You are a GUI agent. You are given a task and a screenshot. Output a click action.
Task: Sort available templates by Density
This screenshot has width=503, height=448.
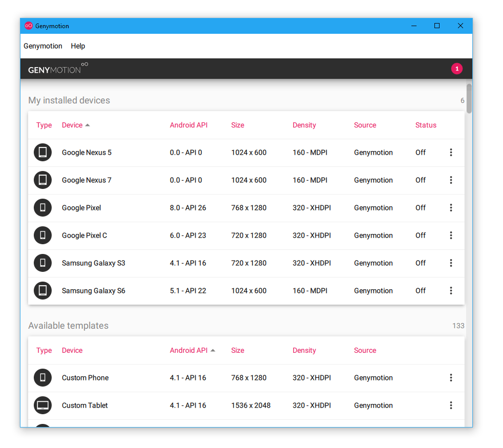click(304, 350)
